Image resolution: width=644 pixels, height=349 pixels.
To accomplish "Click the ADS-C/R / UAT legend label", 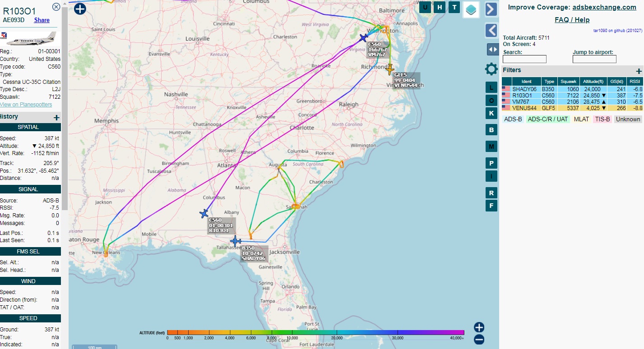I will click(x=548, y=119).
